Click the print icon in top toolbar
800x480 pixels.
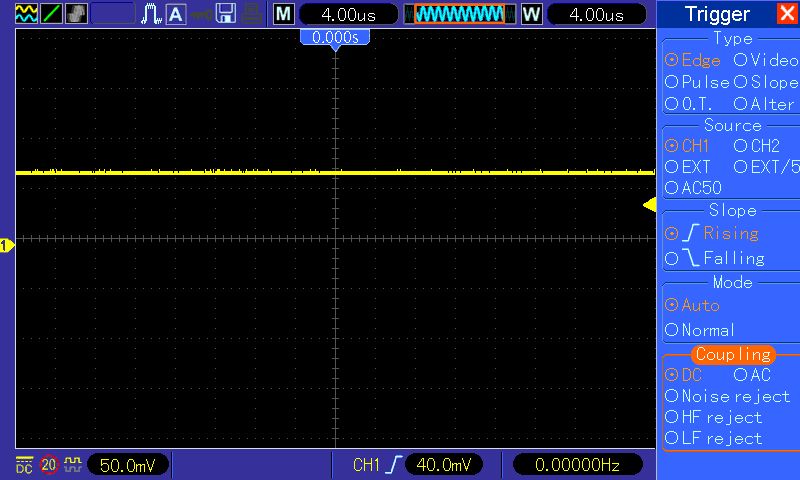253,14
